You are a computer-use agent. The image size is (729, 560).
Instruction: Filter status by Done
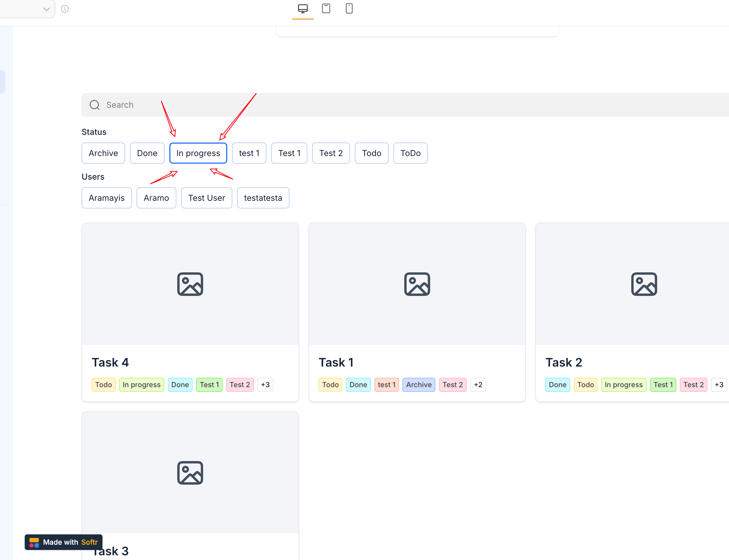coord(147,153)
